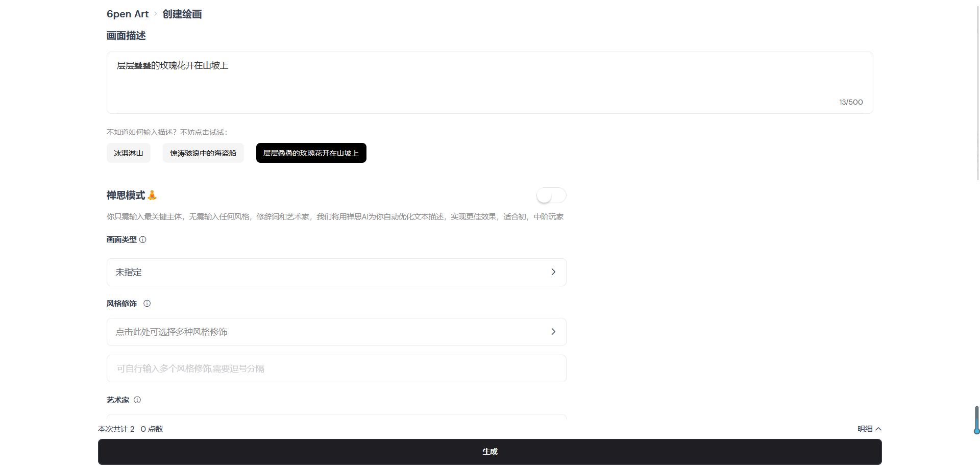Choose the 惊涛骇浪中的海盗船 example prompt
This screenshot has height=469, width=980.
pyautogui.click(x=203, y=153)
